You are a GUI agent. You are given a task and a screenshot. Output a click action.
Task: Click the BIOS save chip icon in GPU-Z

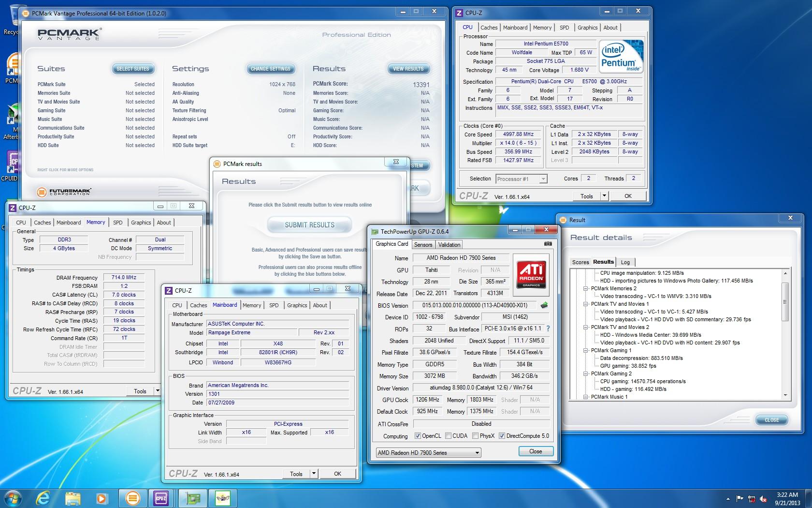(x=544, y=305)
